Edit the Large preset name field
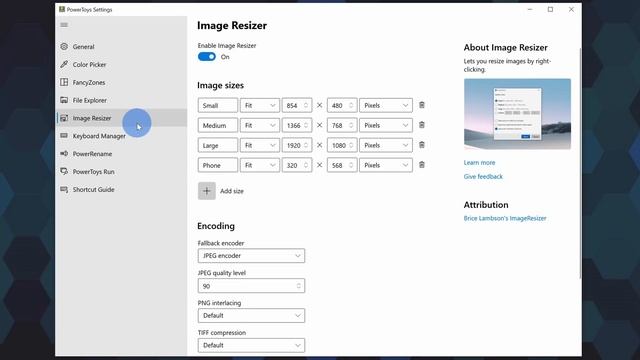 [x=218, y=145]
